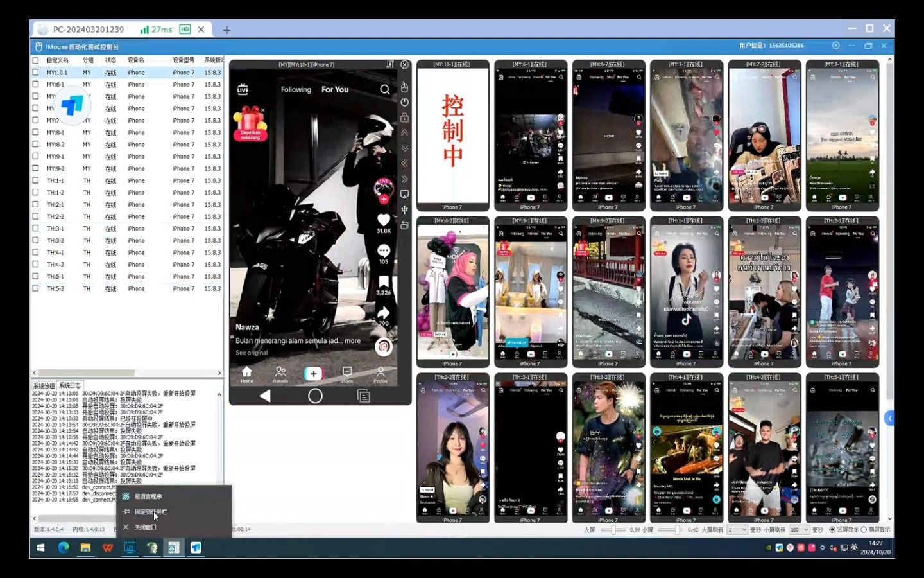
Task: Adjust the 小屏 size slider
Action: (671, 530)
